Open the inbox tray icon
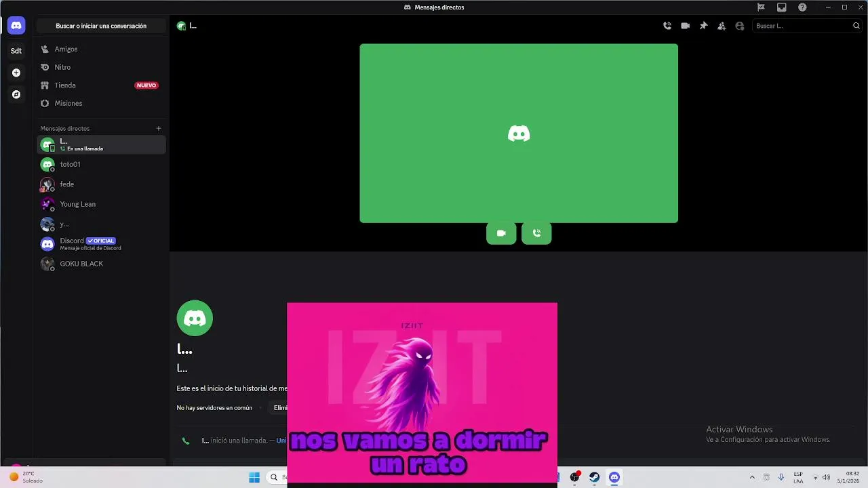 tap(782, 7)
